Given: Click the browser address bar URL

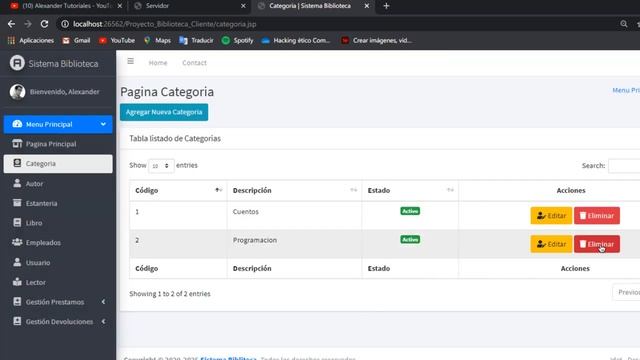Looking at the screenshot, I should 165,24.
